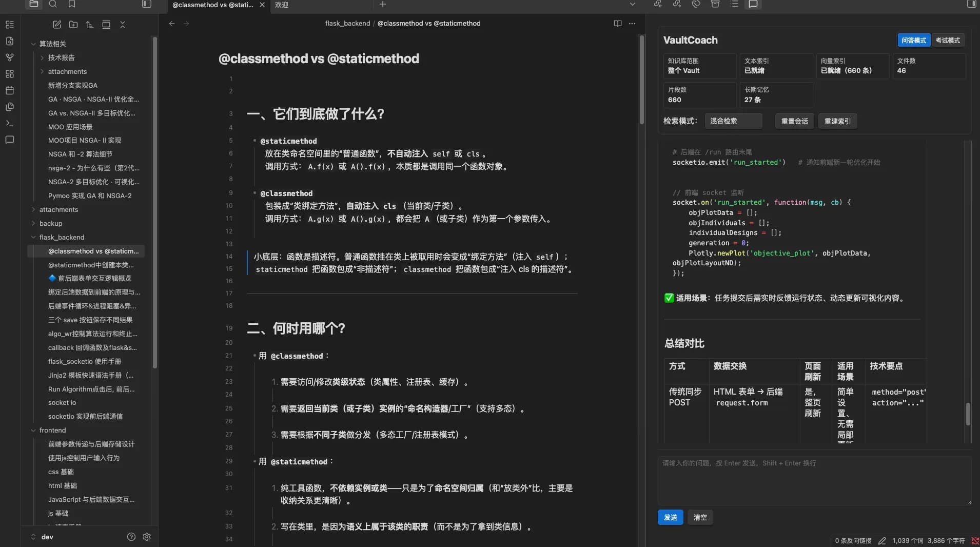The height and width of the screenshot is (547, 980).
Task: Click the status bar edit-mode pencil icon
Action: point(882,541)
